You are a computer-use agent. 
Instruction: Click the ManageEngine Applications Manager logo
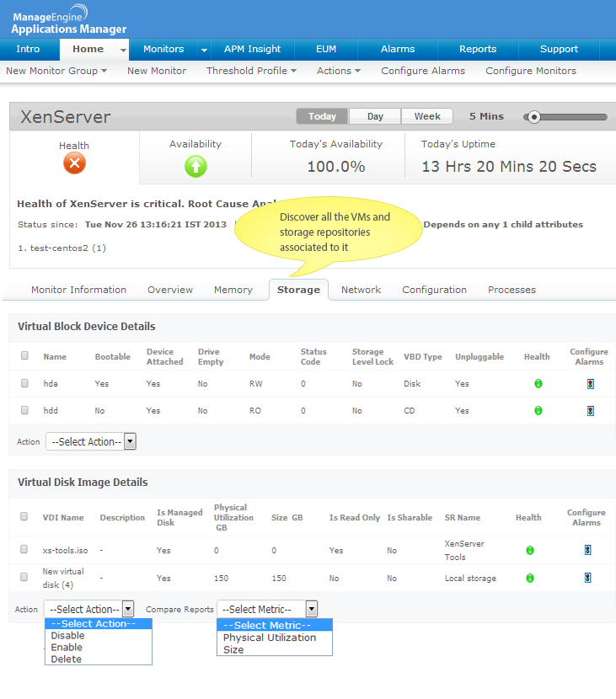point(69,20)
